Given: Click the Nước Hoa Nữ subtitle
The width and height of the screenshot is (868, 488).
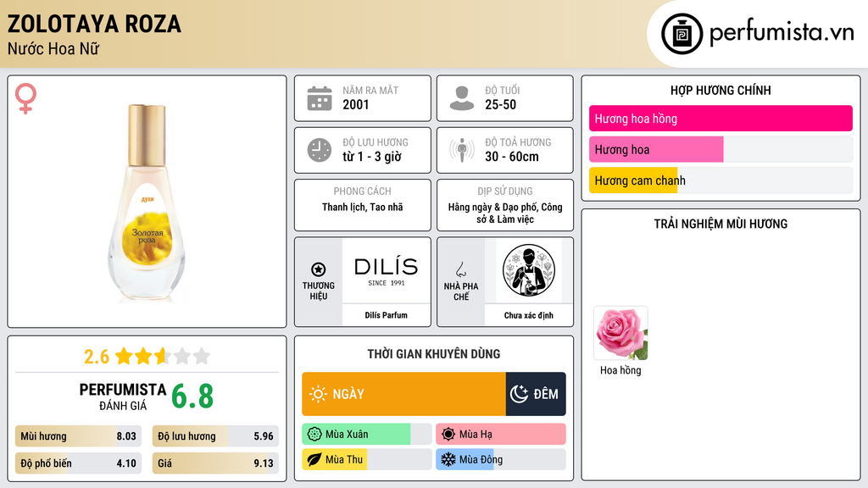Looking at the screenshot, I should click(x=53, y=48).
